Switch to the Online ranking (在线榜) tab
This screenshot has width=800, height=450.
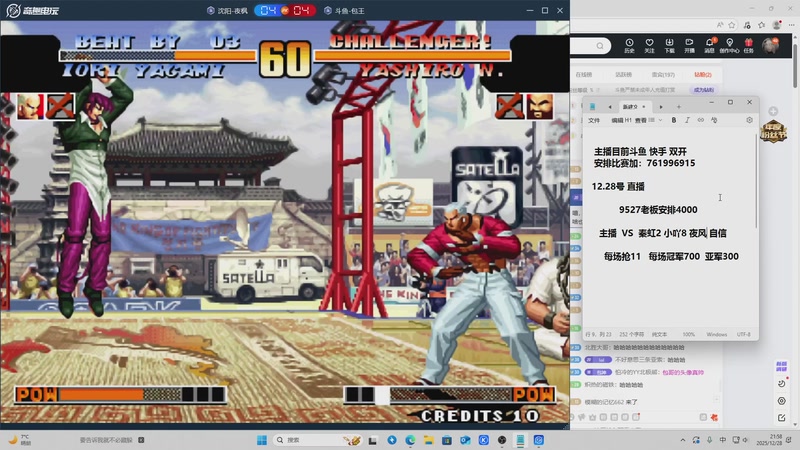pyautogui.click(x=584, y=74)
